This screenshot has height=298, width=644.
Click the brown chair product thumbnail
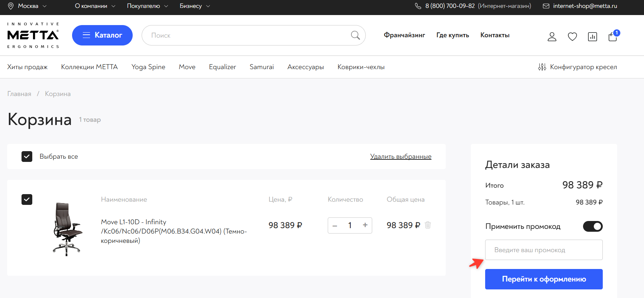(67, 229)
